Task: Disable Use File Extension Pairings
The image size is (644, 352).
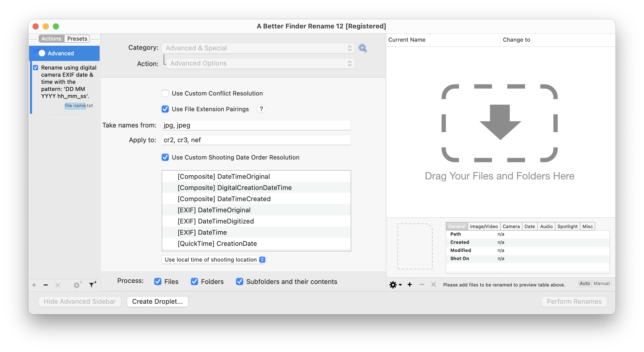Action: (165, 109)
